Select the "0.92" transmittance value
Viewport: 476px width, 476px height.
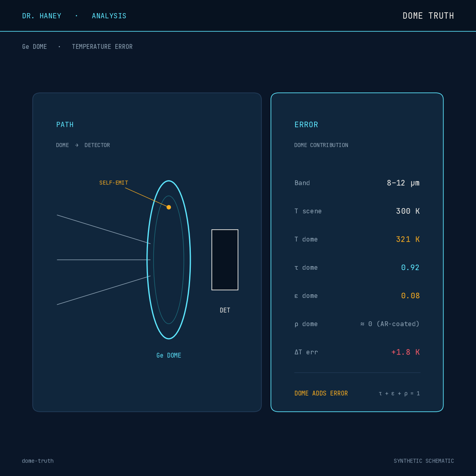(410, 268)
